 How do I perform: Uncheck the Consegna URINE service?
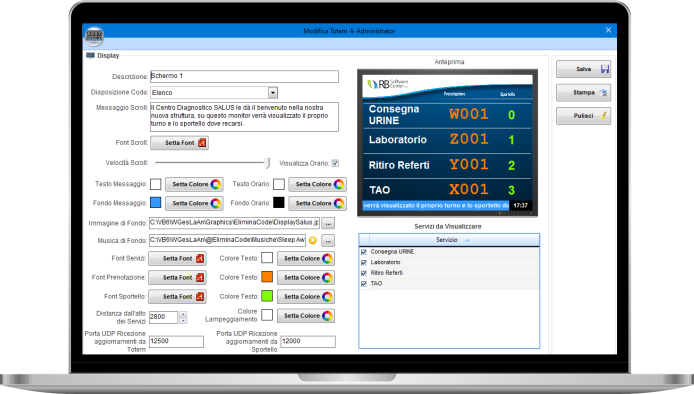pos(364,252)
